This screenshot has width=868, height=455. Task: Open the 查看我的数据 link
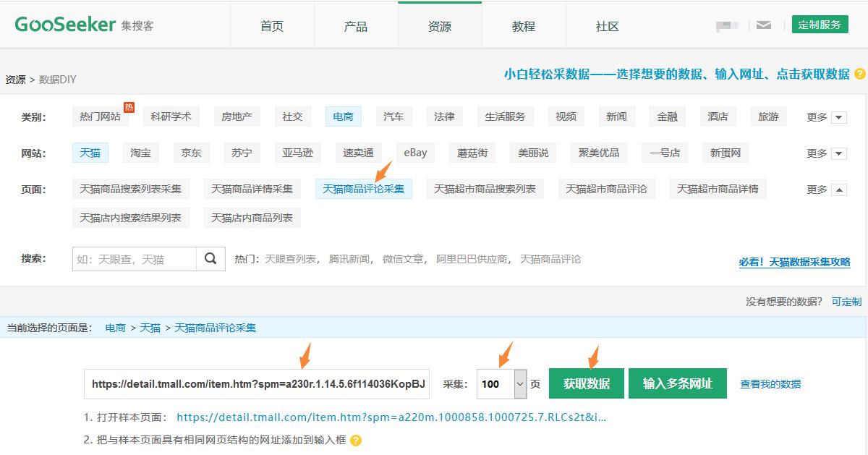pyautogui.click(x=770, y=384)
